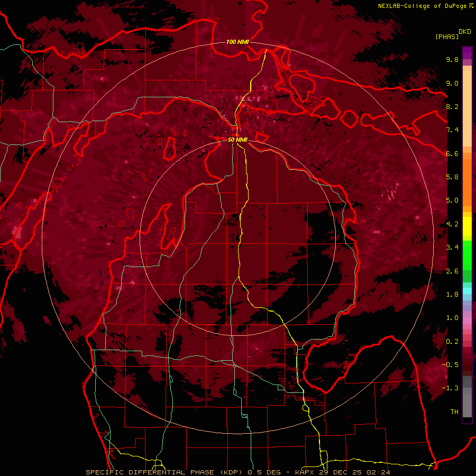
Task: Click the 5.0 value on the color scale
Action: pos(452,200)
